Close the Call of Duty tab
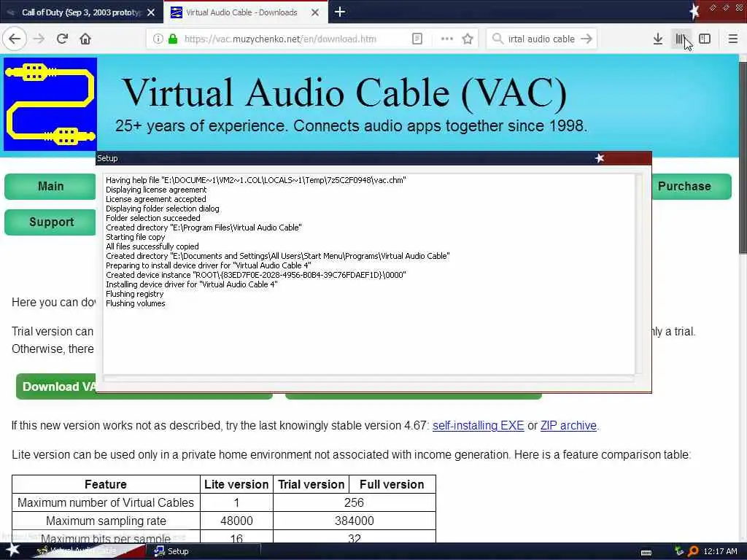747x560 pixels. 151,12
